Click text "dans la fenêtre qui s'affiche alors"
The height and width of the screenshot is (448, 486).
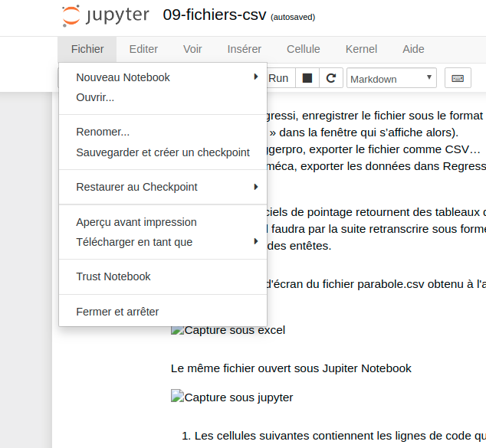(x=368, y=132)
